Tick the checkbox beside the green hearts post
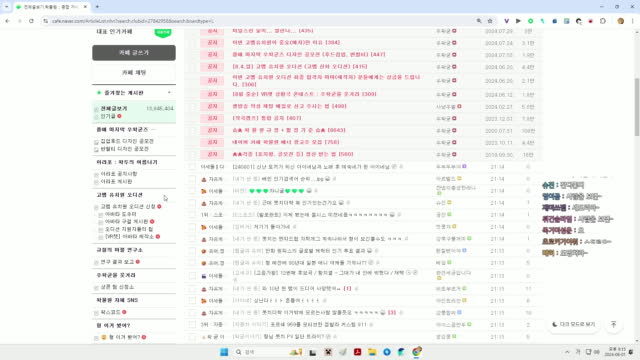Viewport: 640px width, 360px height. pyautogui.click(x=192, y=191)
